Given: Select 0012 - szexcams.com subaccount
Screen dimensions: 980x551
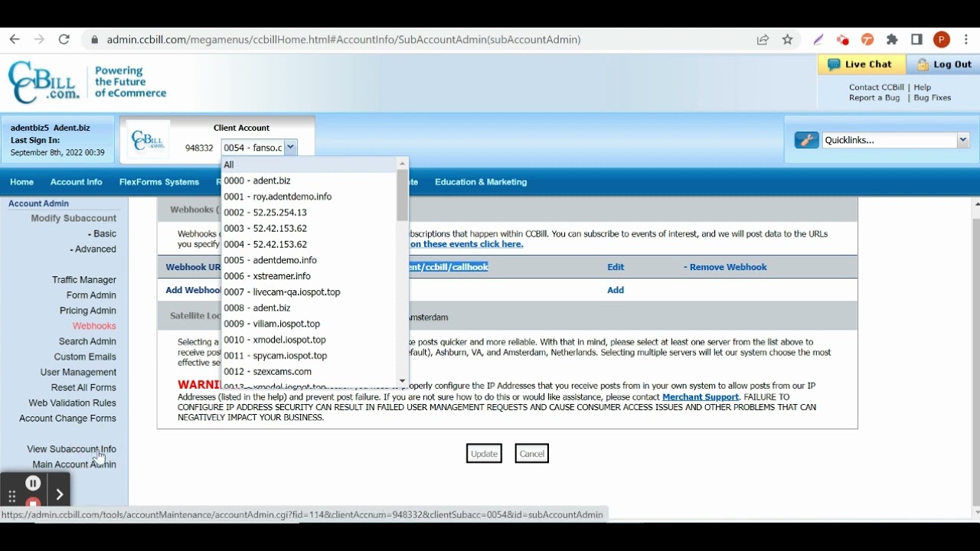Looking at the screenshot, I should (x=309, y=372).
